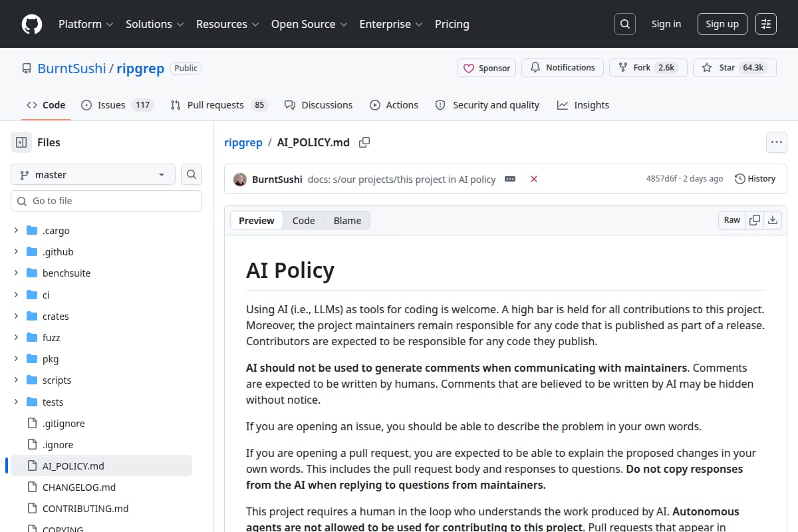The image size is (798, 532).
Task: Copy the raw file contents
Action: pos(755,220)
